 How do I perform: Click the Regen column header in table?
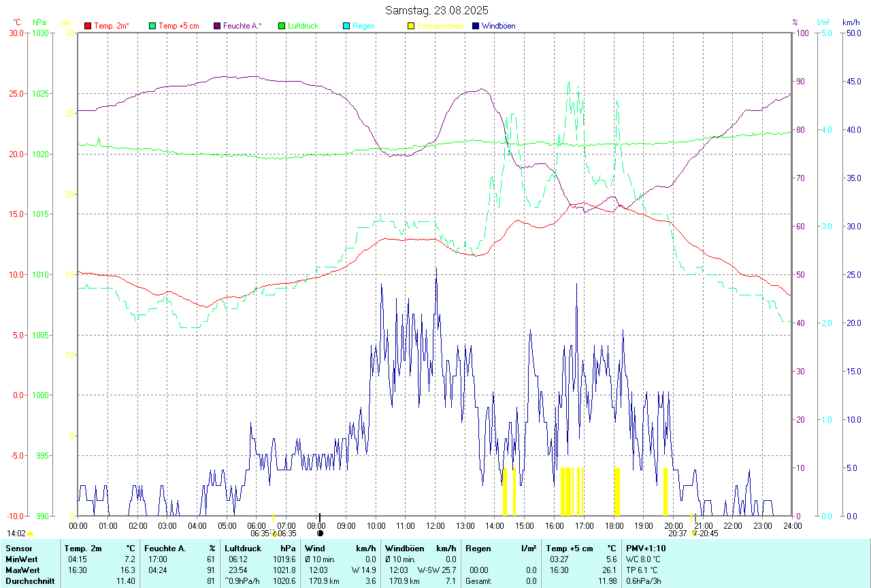[479, 549]
